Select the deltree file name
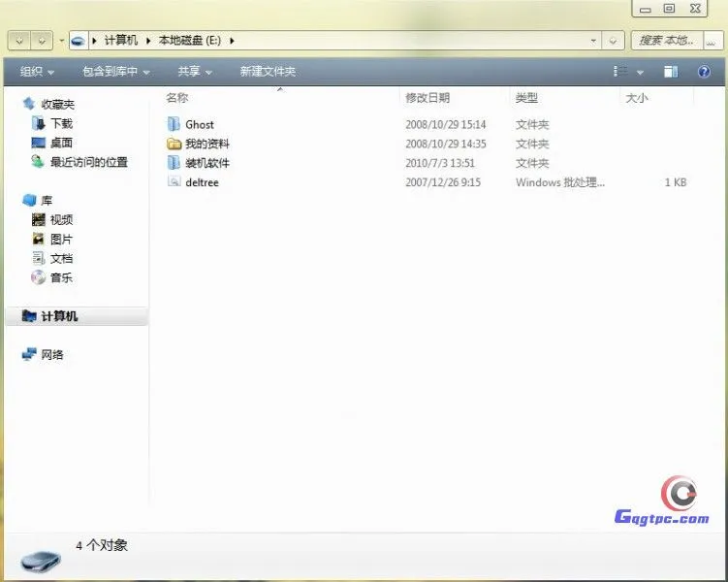The width and height of the screenshot is (728, 582). coord(202,182)
